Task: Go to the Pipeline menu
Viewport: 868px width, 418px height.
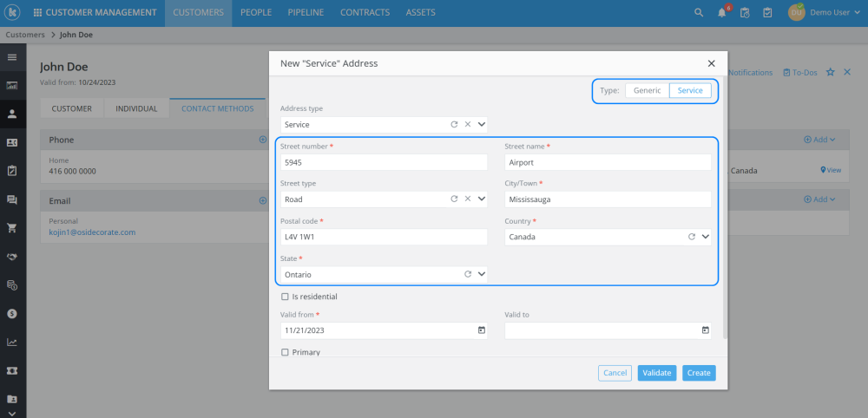Action: 306,13
